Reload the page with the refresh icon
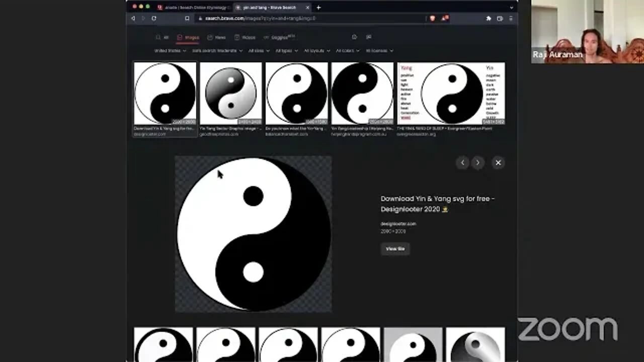 [x=154, y=18]
